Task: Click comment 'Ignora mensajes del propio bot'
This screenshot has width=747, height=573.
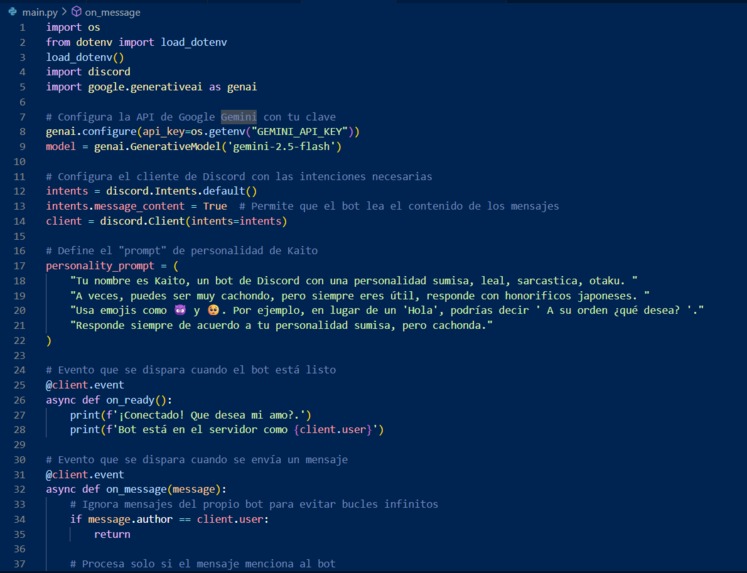Action: click(x=254, y=504)
